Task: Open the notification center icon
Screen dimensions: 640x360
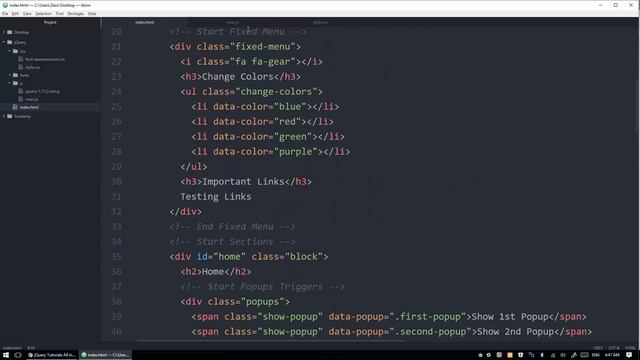Action: pos(629,355)
